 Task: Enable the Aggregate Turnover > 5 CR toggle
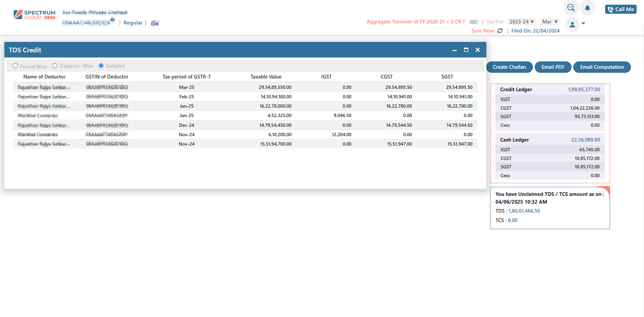point(474,21)
